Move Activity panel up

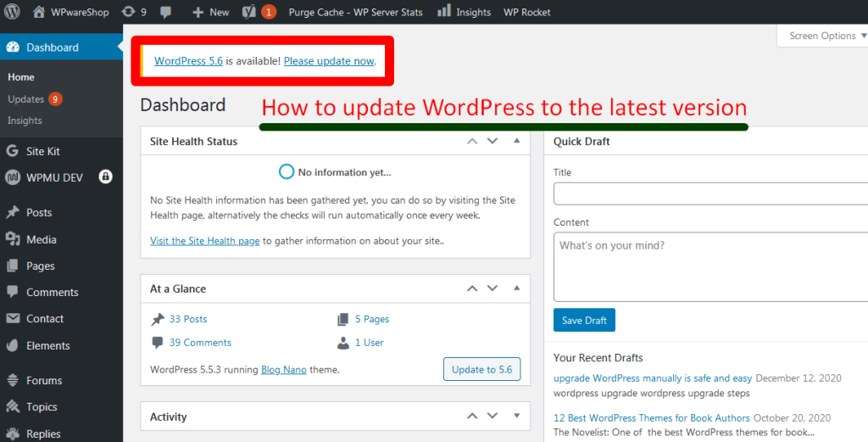pos(472,416)
